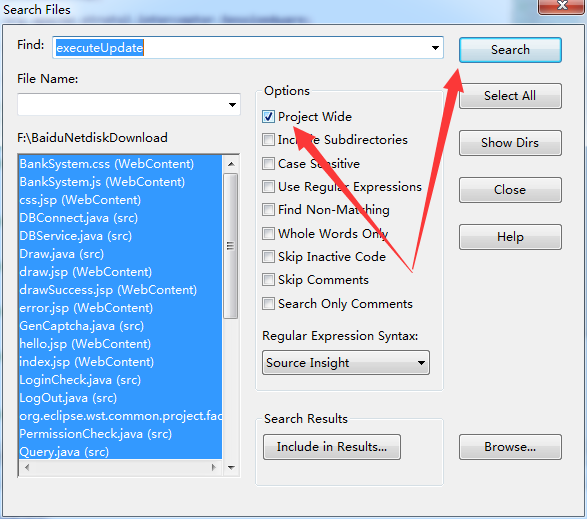Enable Case Sensitive search
Screen dimensions: 587x519
tap(268, 164)
